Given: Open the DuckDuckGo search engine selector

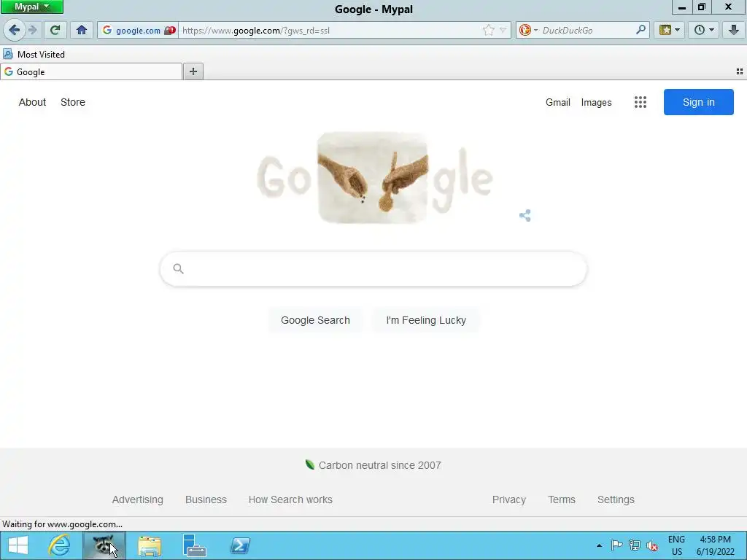Looking at the screenshot, I should click(x=528, y=31).
